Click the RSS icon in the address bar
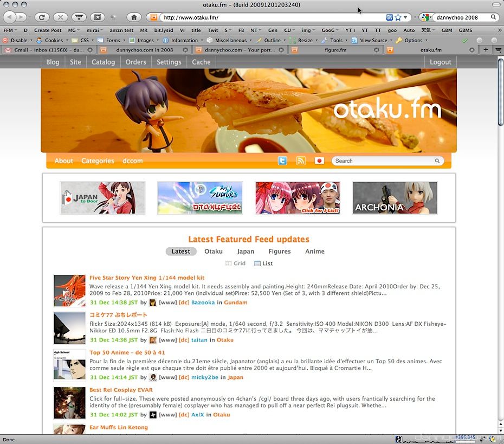This screenshot has width=504, height=444. [x=390, y=17]
